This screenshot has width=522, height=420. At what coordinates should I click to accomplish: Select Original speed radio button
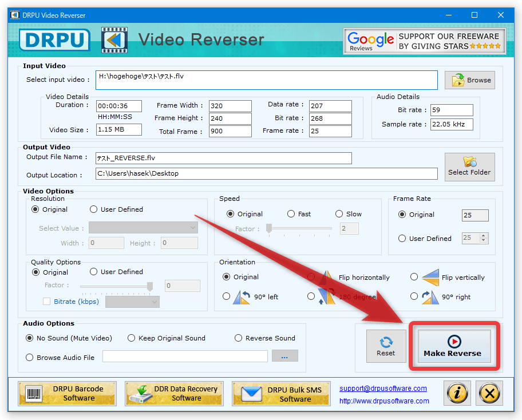(230, 214)
